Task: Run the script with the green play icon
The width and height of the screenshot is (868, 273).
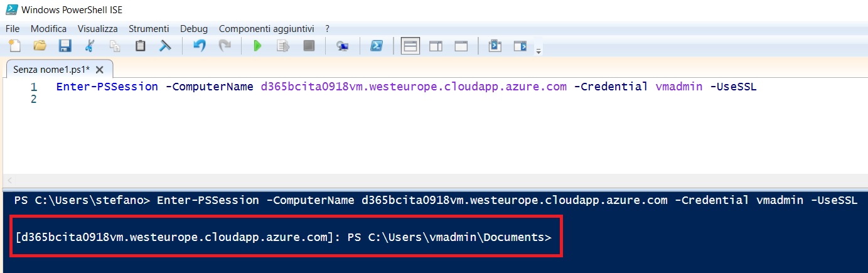Action: coord(257,46)
